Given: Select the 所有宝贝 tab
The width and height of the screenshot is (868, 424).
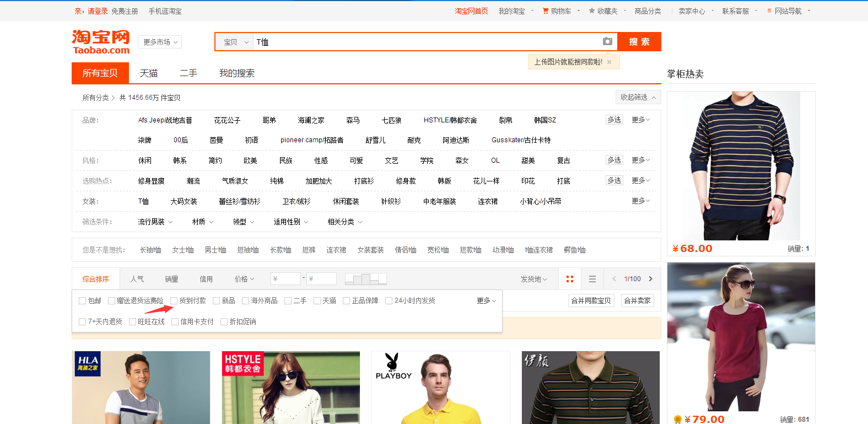Looking at the screenshot, I should coord(100,73).
